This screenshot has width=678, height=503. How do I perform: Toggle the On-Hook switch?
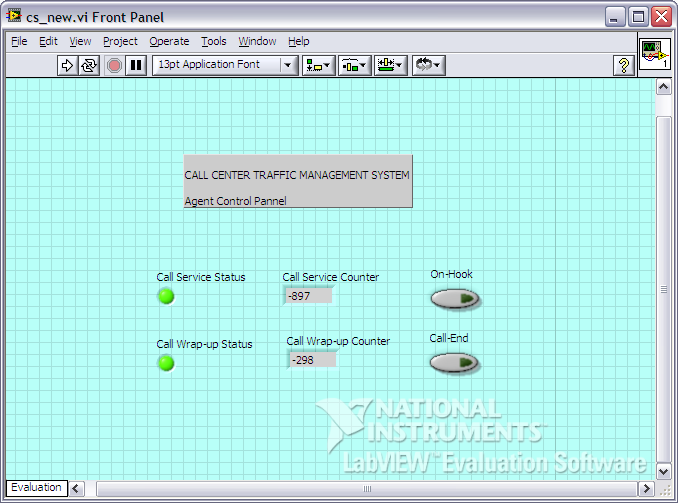point(455,299)
